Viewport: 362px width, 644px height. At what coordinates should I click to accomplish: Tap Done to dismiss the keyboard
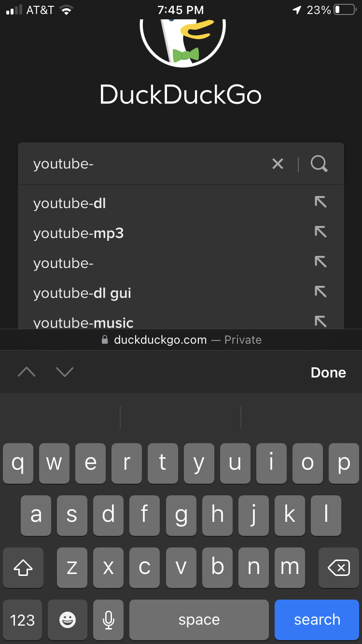click(328, 372)
